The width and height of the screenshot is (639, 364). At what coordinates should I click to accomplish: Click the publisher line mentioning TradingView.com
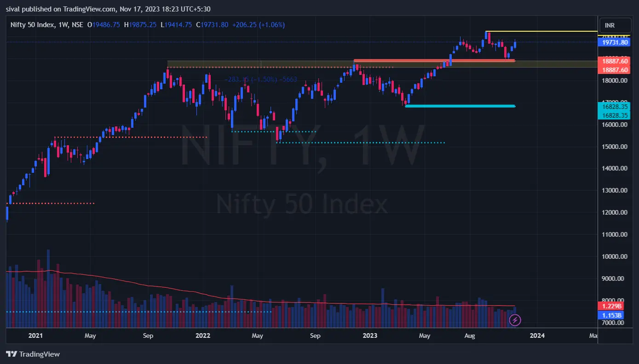(109, 9)
